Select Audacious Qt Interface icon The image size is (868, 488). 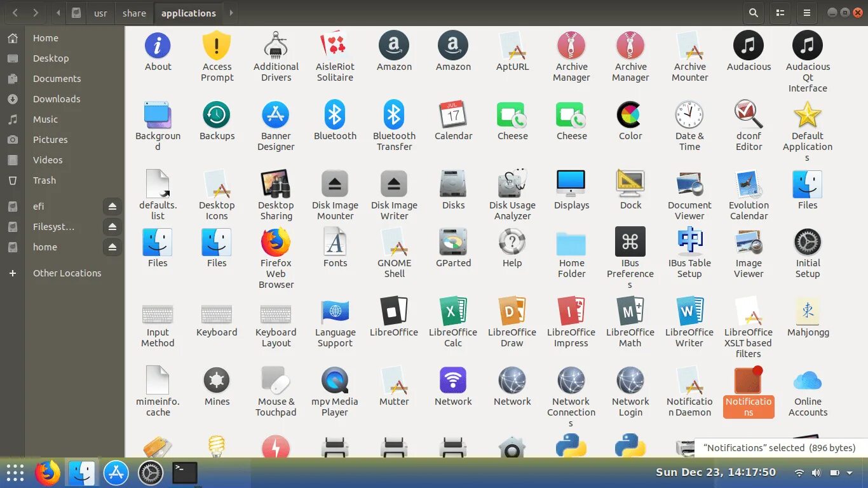[808, 46]
